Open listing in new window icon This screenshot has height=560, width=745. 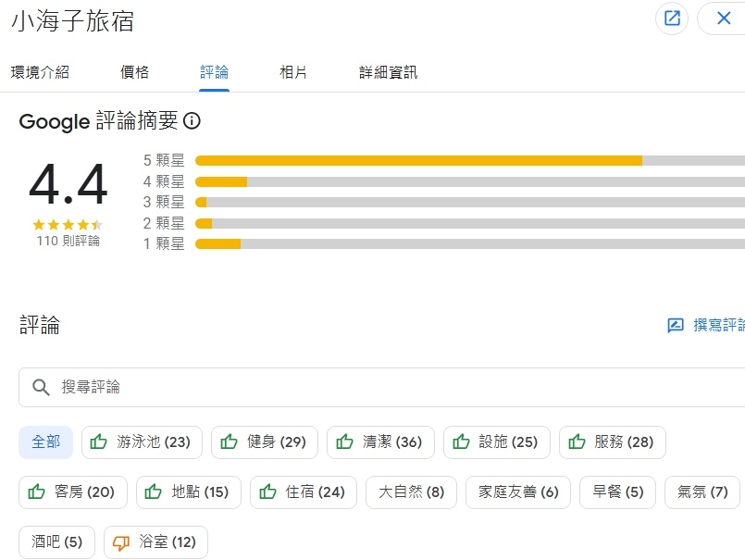pyautogui.click(x=672, y=19)
